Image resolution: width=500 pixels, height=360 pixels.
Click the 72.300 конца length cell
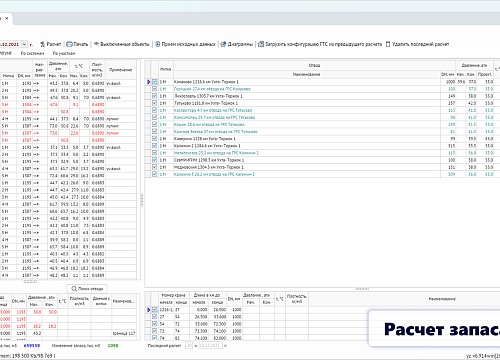217,324
